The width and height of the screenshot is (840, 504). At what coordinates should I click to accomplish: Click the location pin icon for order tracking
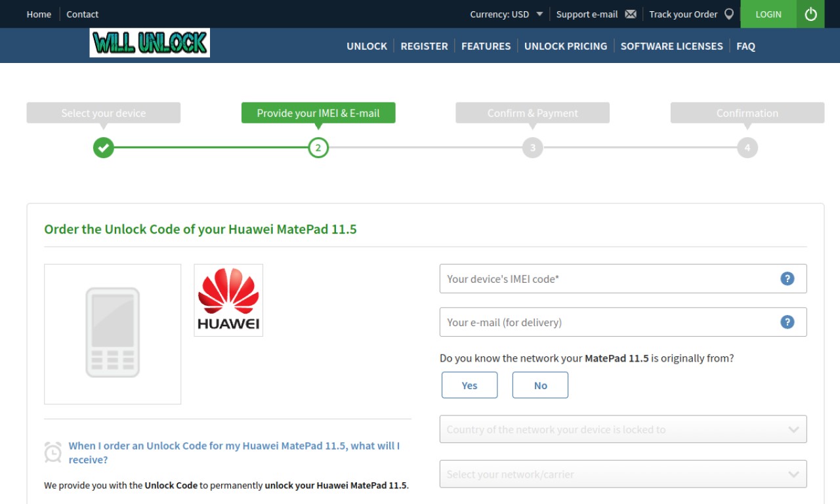coord(729,14)
